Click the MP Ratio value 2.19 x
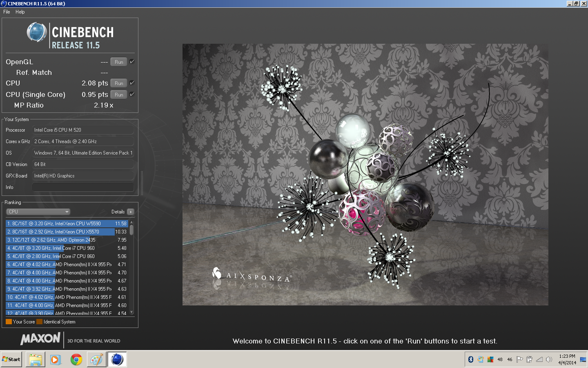 104,105
